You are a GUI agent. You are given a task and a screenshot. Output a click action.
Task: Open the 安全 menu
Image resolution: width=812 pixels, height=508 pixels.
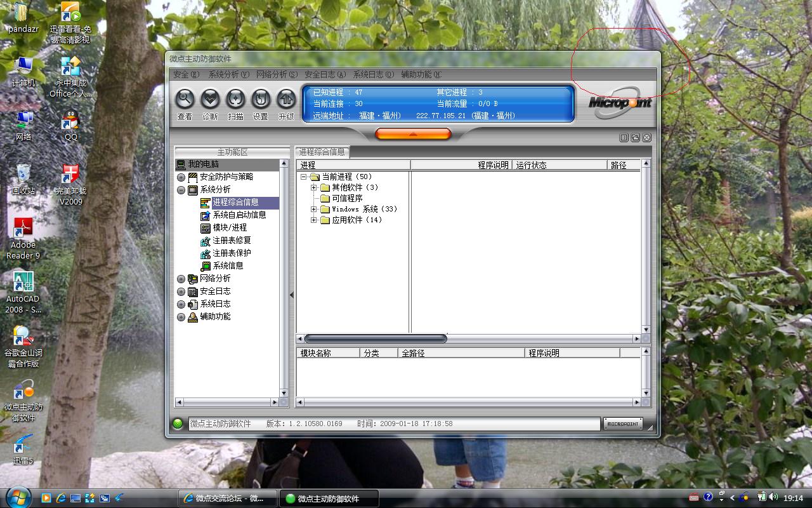(186, 74)
